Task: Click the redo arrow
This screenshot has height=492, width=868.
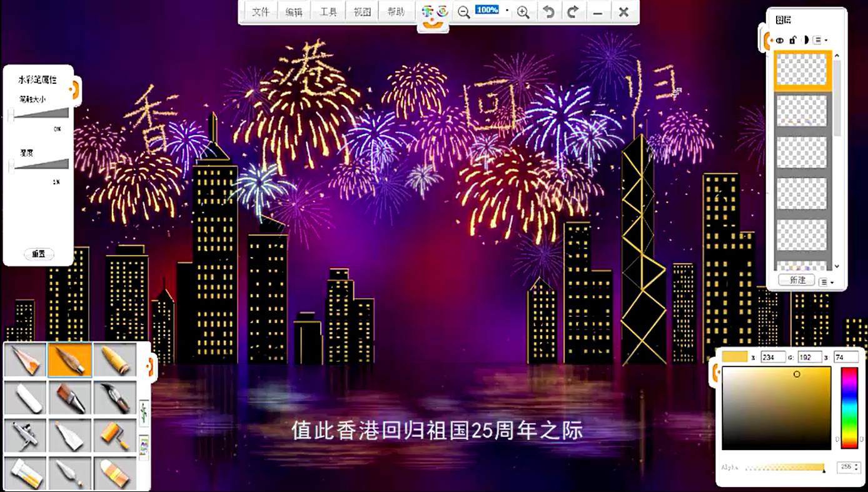Action: pyautogui.click(x=572, y=13)
